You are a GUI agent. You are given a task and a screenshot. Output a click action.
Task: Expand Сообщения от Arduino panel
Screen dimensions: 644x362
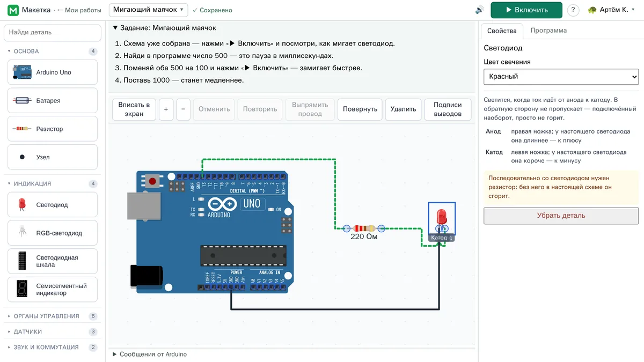pos(150,354)
